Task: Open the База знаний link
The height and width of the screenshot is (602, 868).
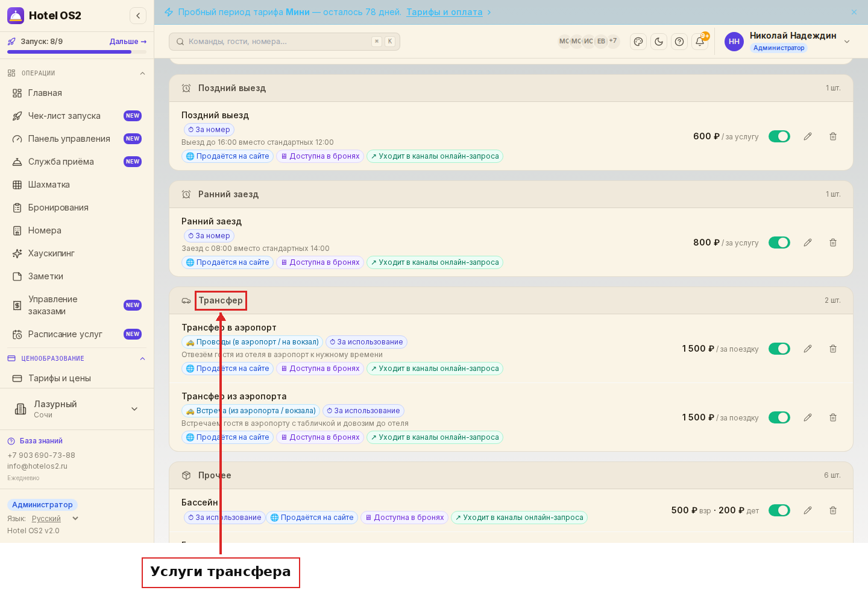Action: [x=41, y=441]
